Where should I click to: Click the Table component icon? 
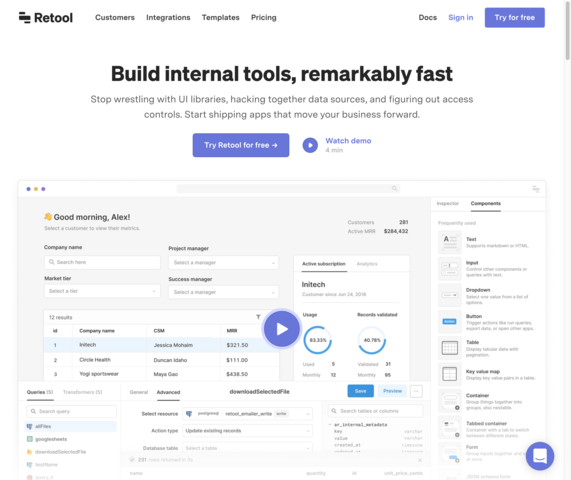[x=449, y=348]
